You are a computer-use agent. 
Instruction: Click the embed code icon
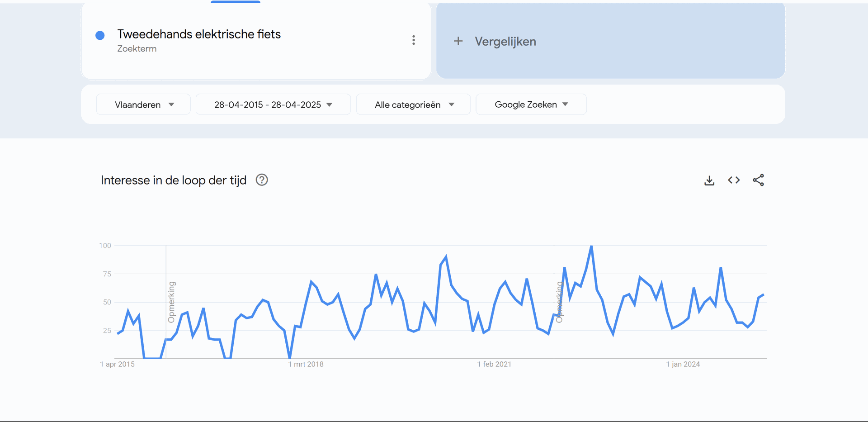pyautogui.click(x=734, y=180)
